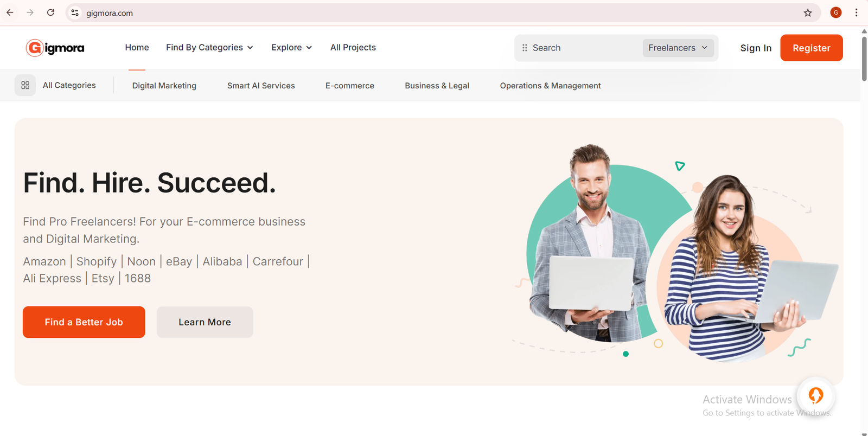Image resolution: width=868 pixels, height=436 pixels.
Task: Click the All Categories grid icon
Action: (25, 85)
